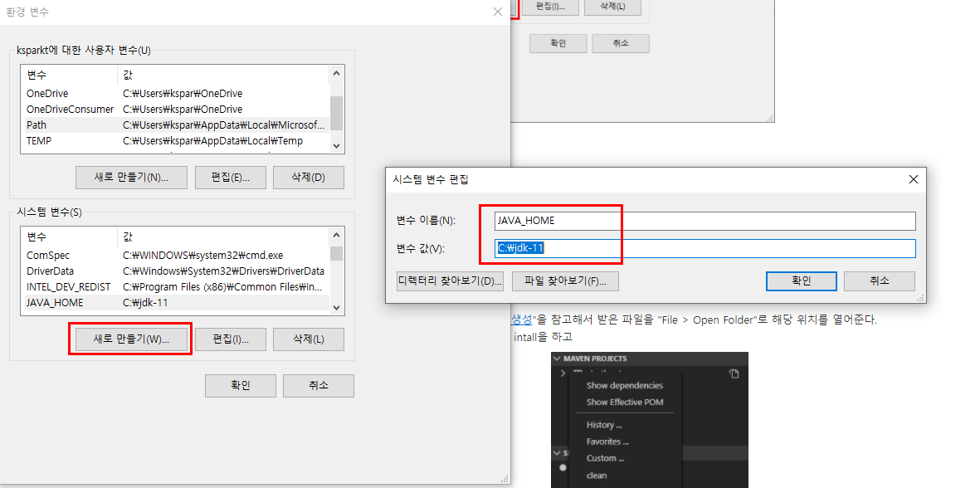The height and width of the screenshot is (488, 980).
Task: Click the Maven project file icon in VS Code panel
Action: (734, 373)
